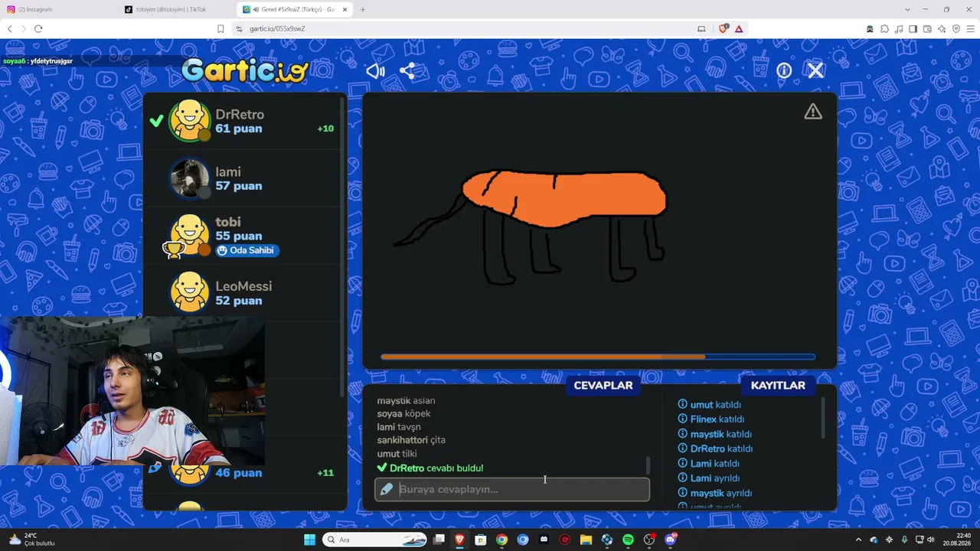The width and height of the screenshot is (980, 551).
Task: Open the music note media control icon
Action: coord(899,28)
